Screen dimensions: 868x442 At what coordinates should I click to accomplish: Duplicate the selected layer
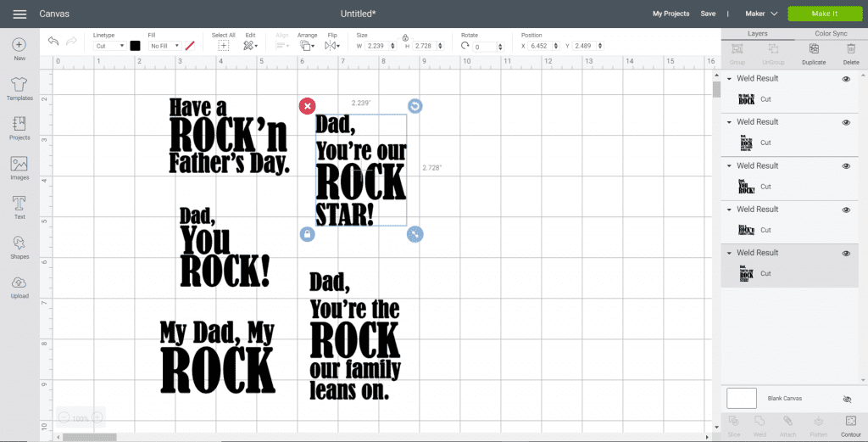pyautogui.click(x=814, y=54)
